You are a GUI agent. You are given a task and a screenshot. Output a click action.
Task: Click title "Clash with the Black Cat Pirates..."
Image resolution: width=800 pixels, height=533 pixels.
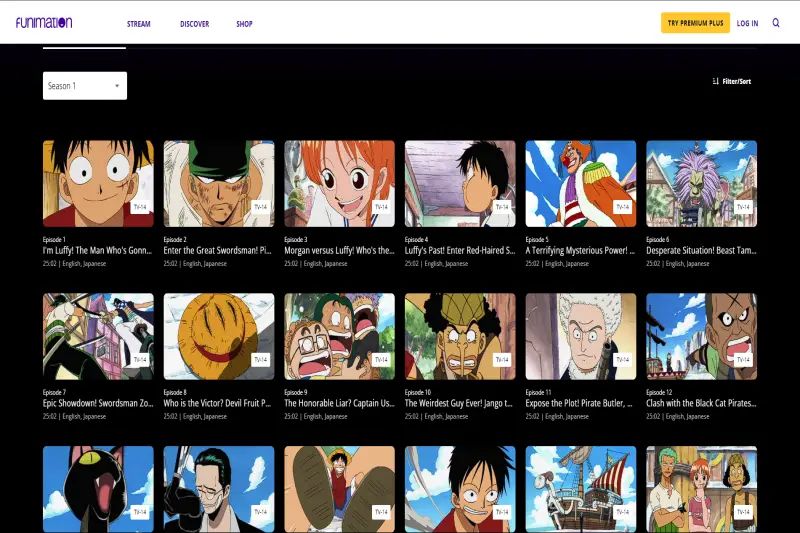pos(701,403)
